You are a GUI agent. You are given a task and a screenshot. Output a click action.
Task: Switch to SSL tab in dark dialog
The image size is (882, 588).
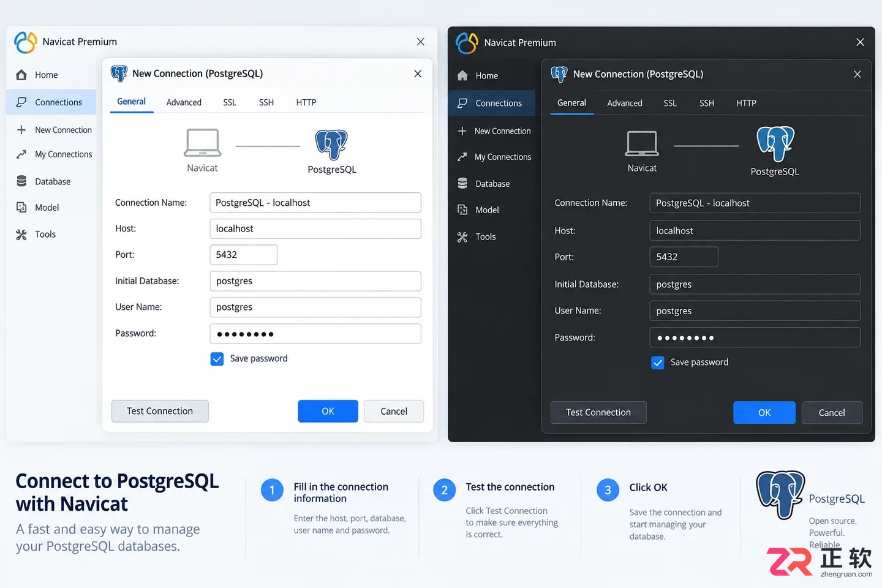click(x=670, y=103)
